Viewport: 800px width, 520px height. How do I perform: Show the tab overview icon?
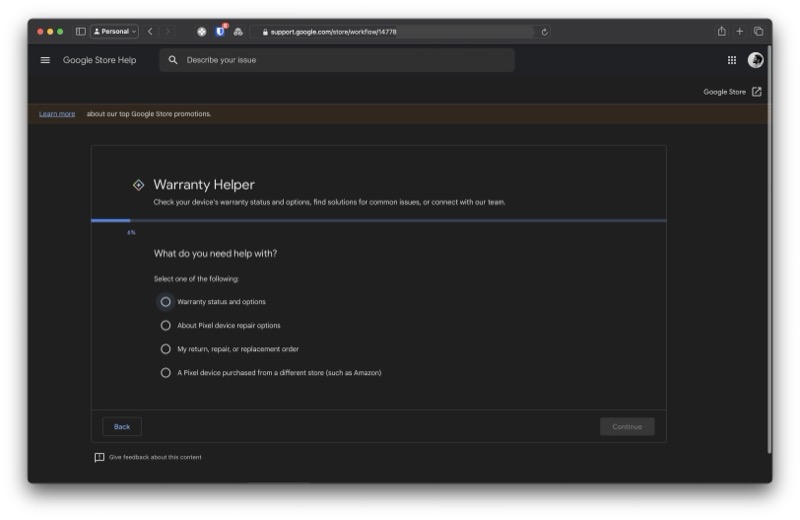(758, 32)
